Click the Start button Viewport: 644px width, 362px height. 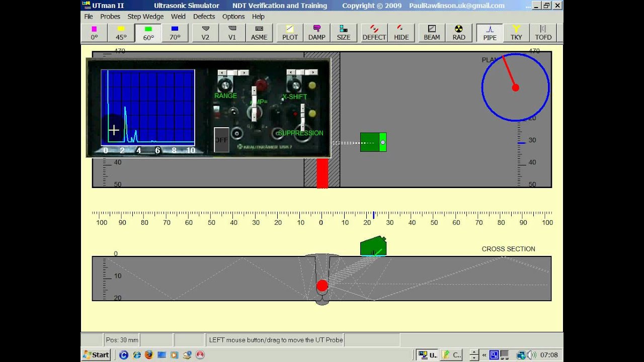coord(96,354)
